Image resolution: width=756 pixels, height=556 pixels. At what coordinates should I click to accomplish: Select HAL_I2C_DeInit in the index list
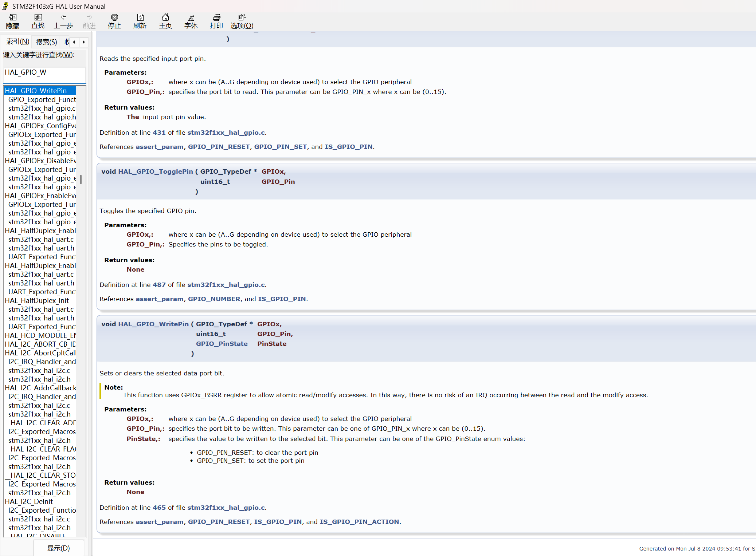pos(29,501)
